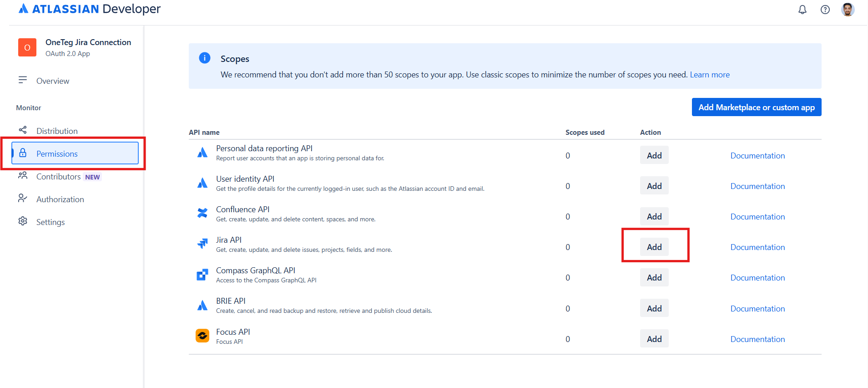Click the Confluence API title text
This screenshot has height=388, width=868.
243,209
